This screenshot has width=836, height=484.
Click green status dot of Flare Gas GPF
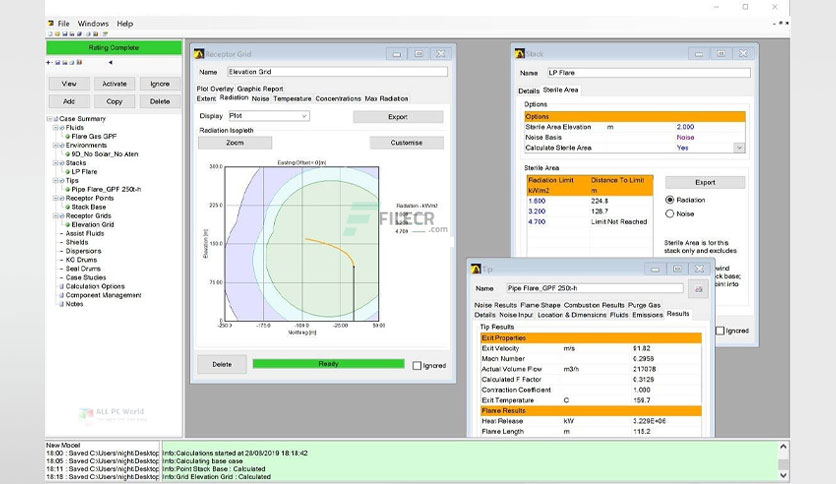68,136
